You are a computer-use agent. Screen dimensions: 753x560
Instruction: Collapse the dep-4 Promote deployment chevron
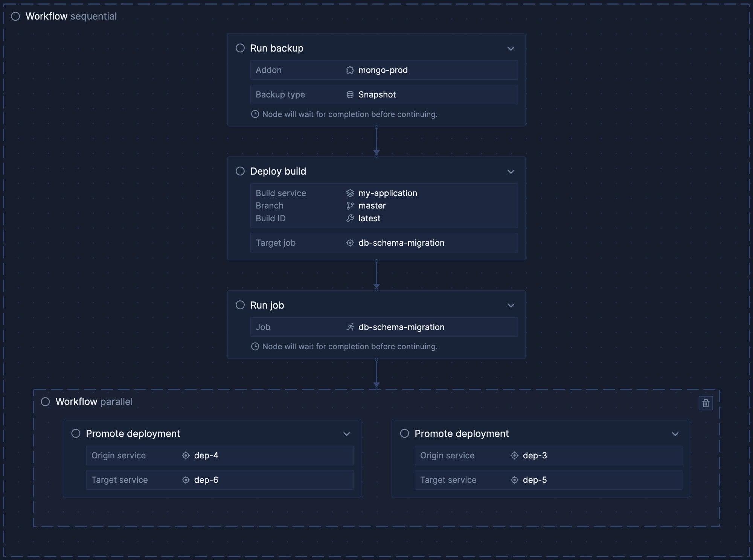click(347, 434)
